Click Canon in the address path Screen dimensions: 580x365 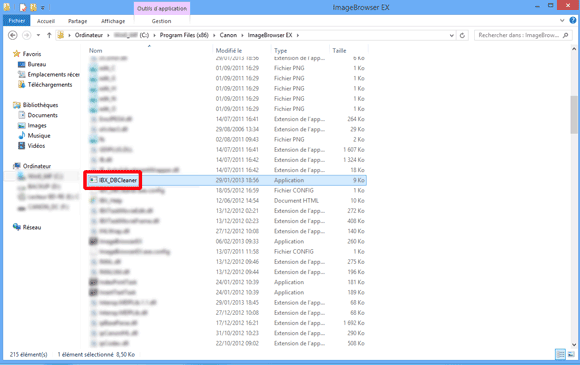[228, 35]
